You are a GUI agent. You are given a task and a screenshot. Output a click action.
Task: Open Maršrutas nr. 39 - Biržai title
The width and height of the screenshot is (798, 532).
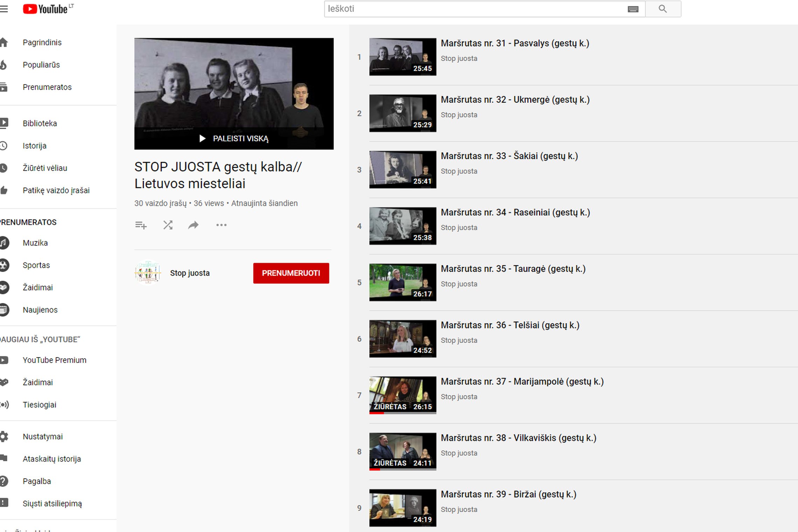pos(509,494)
